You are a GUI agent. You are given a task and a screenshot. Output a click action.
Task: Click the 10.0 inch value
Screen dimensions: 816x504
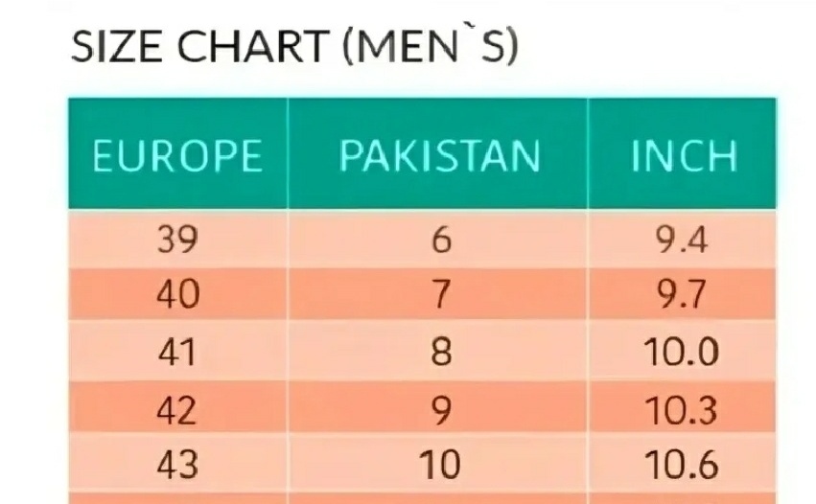[x=683, y=351]
